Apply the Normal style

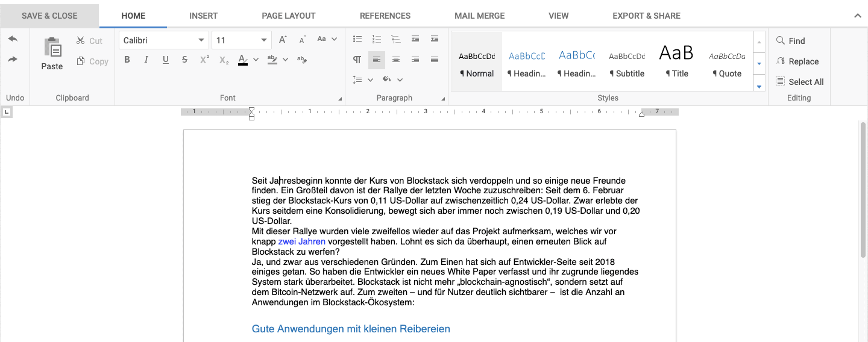pos(477,62)
